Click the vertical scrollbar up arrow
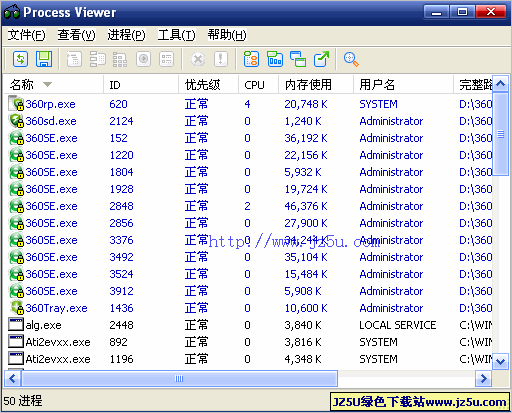 coord(500,83)
